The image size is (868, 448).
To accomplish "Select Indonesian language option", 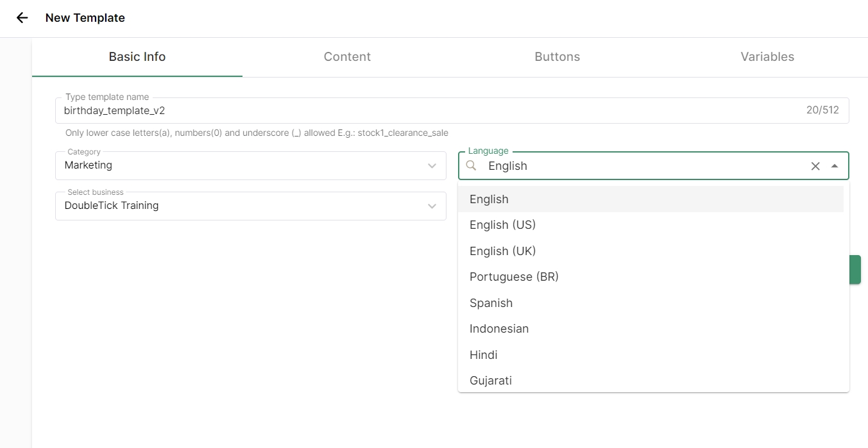I will coord(499,329).
